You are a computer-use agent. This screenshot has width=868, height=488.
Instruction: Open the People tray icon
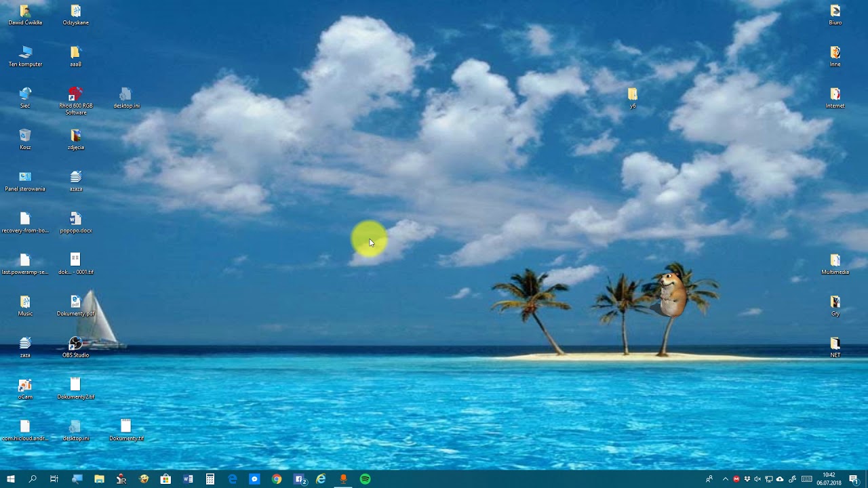[x=709, y=479]
